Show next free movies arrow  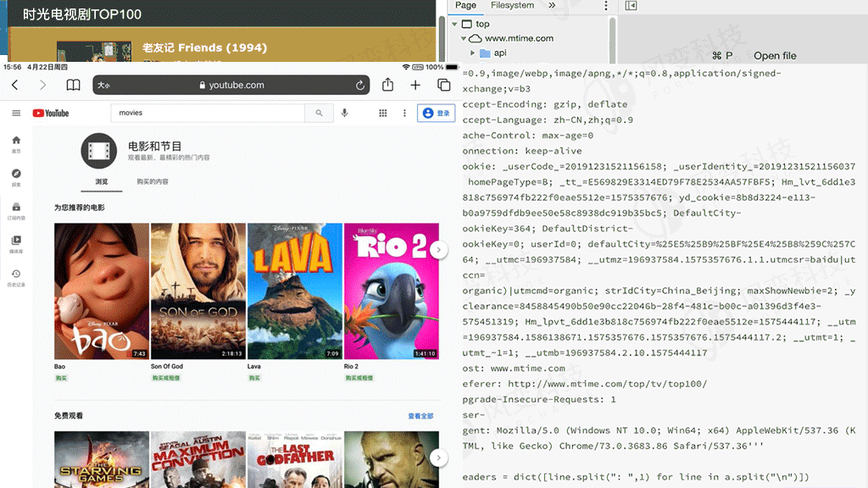438,457
